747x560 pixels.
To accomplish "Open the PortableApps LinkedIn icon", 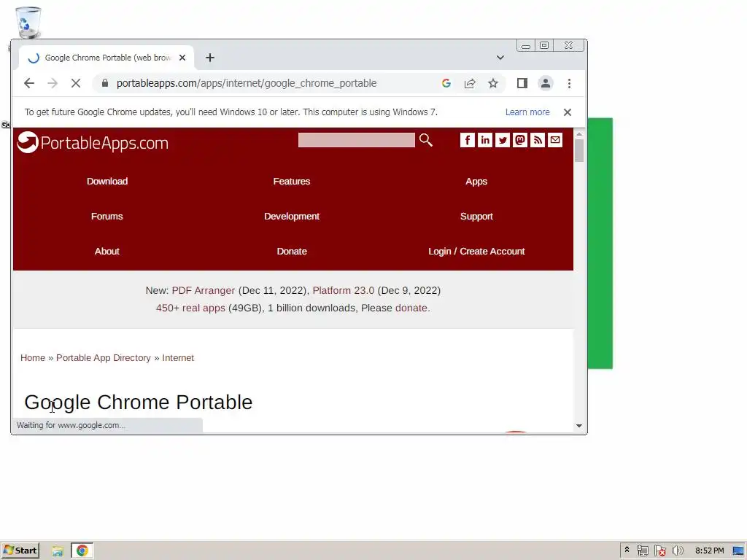I will [485, 140].
